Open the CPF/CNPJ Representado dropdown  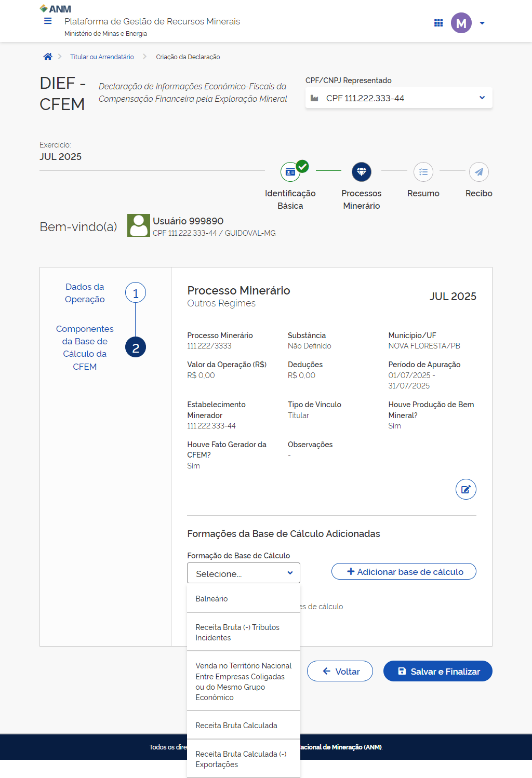coord(398,98)
